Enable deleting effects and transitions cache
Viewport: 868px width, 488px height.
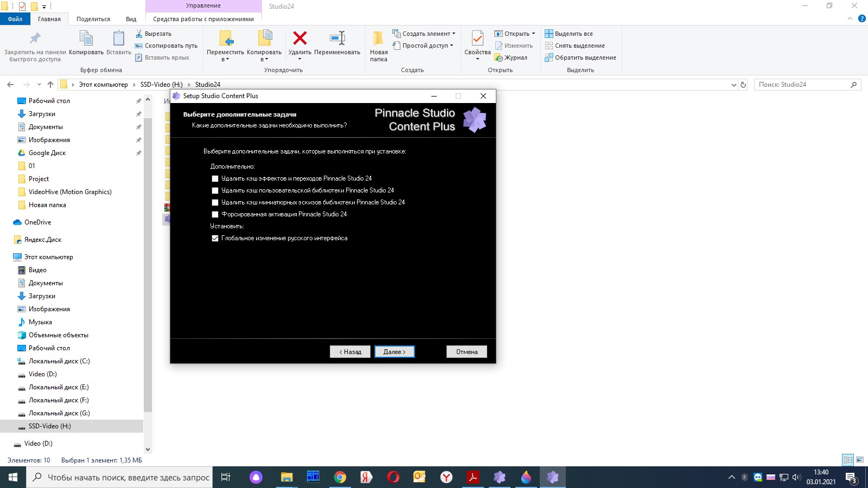pos(215,178)
